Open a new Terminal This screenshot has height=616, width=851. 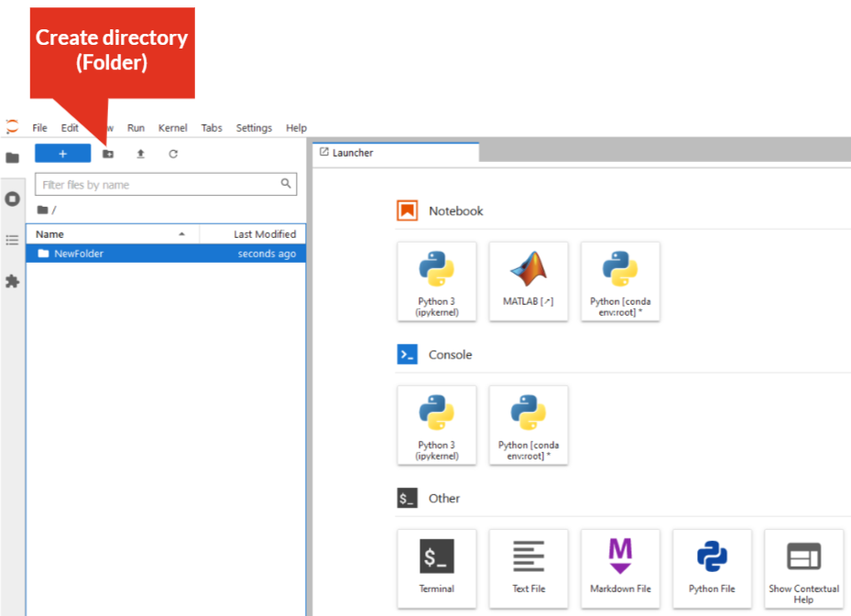[437, 569]
